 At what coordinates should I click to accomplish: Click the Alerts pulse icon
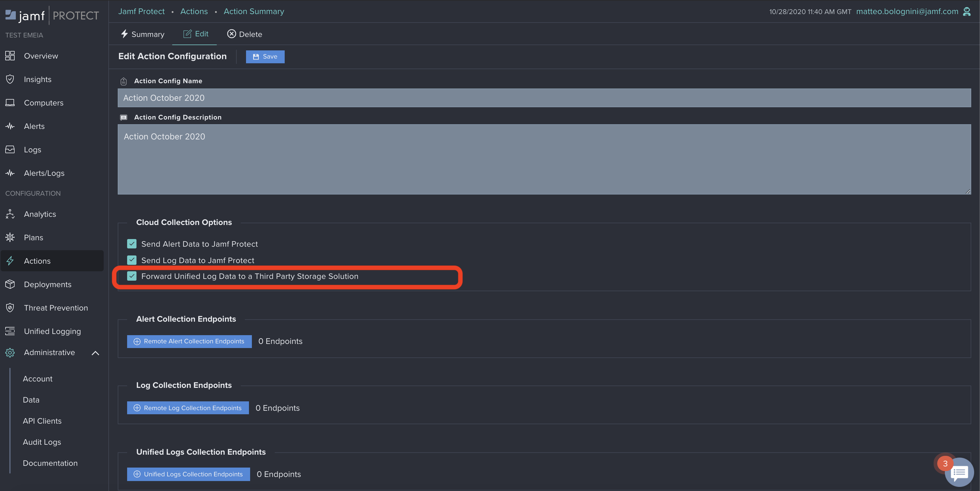10,126
